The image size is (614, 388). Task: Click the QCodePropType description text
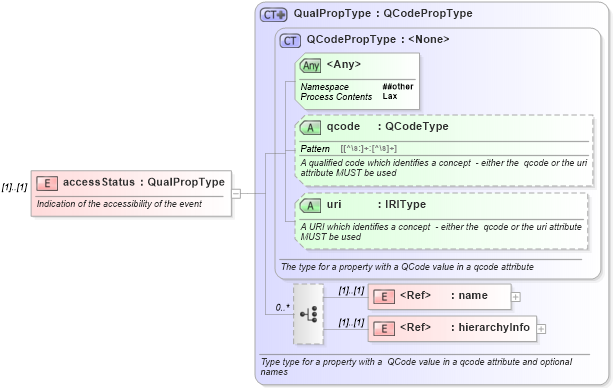click(407, 267)
